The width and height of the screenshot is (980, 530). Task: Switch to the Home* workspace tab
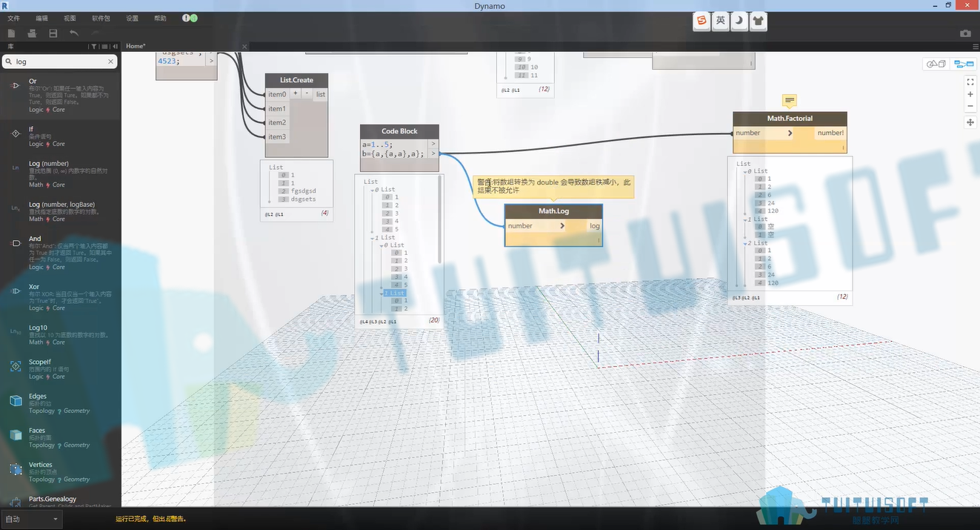click(136, 46)
